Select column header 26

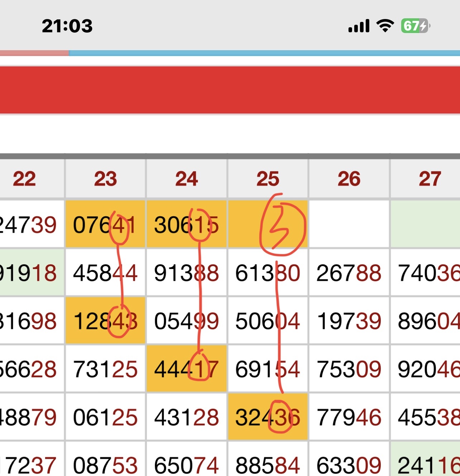[x=349, y=179]
